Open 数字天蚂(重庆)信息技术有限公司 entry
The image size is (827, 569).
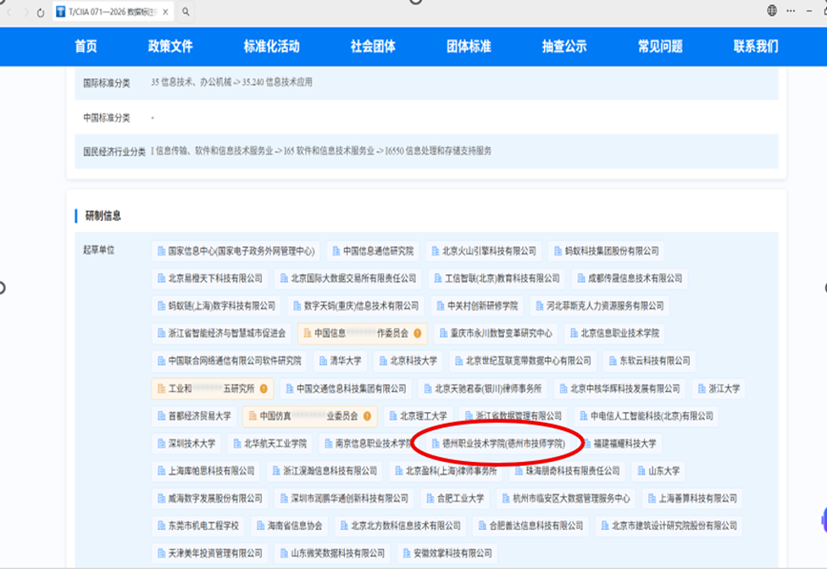[356, 306]
